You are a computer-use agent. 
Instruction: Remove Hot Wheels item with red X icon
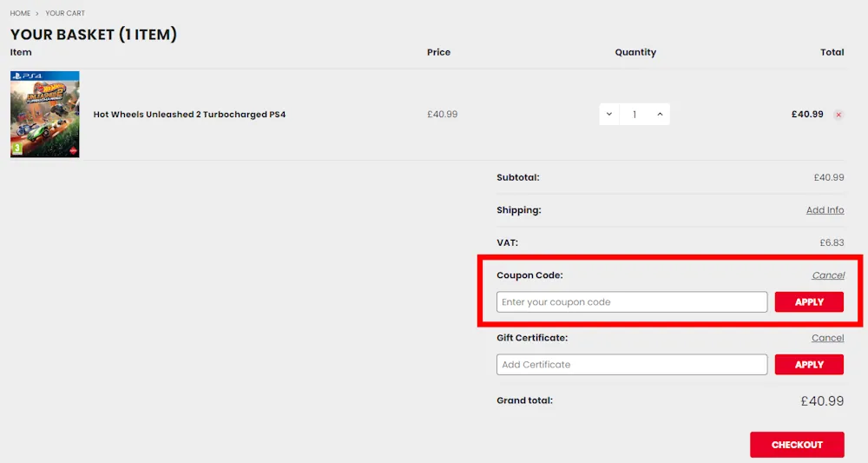coord(838,115)
